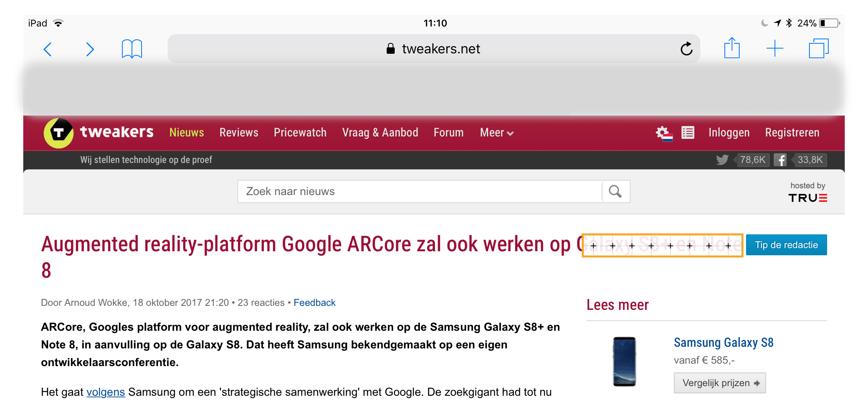Open the Safari share sheet

pos(732,48)
